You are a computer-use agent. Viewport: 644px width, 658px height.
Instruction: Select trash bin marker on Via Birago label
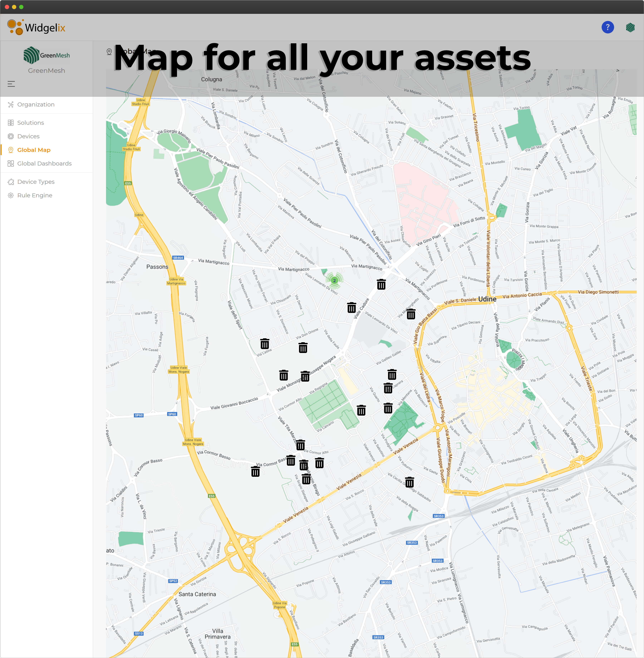[x=306, y=479]
